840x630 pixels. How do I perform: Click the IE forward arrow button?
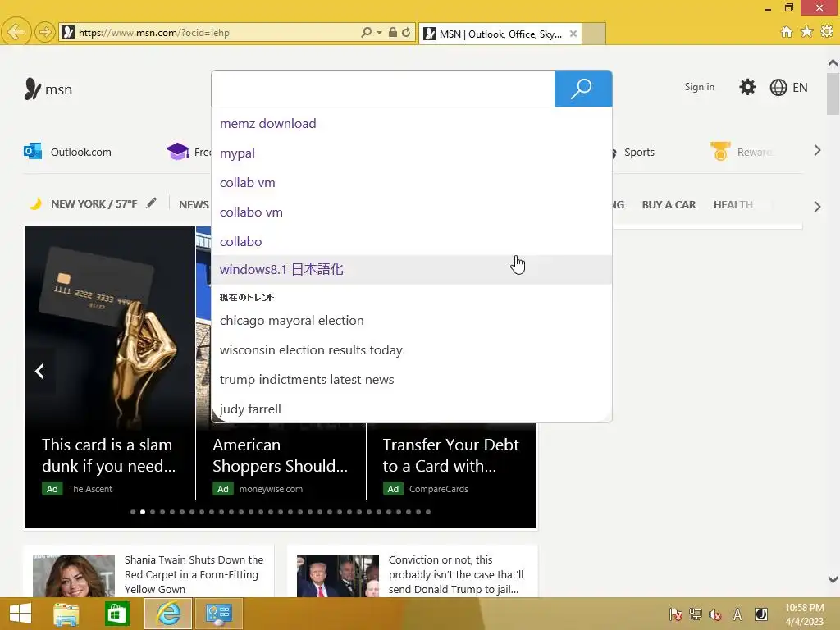[x=45, y=32]
